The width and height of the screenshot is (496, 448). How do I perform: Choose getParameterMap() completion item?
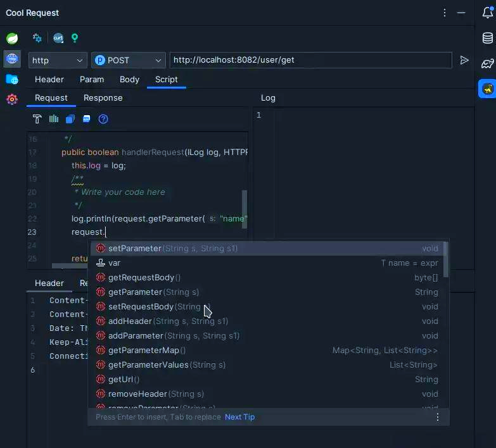click(267, 350)
